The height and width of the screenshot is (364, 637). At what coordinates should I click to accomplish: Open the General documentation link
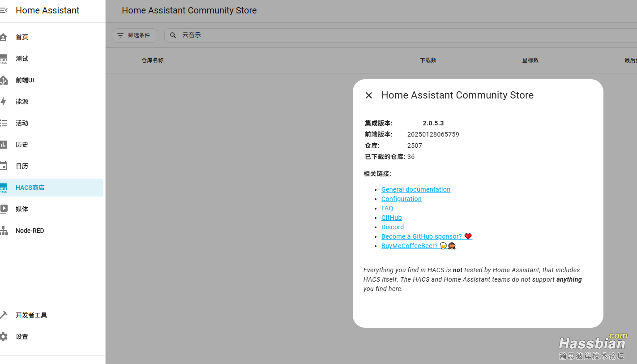[x=415, y=189]
